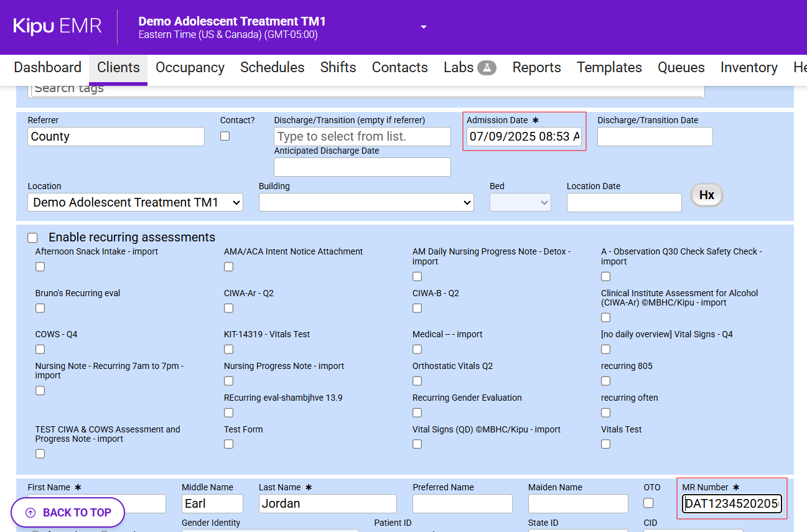Open the Location dropdown
807x532 pixels.
click(x=135, y=202)
